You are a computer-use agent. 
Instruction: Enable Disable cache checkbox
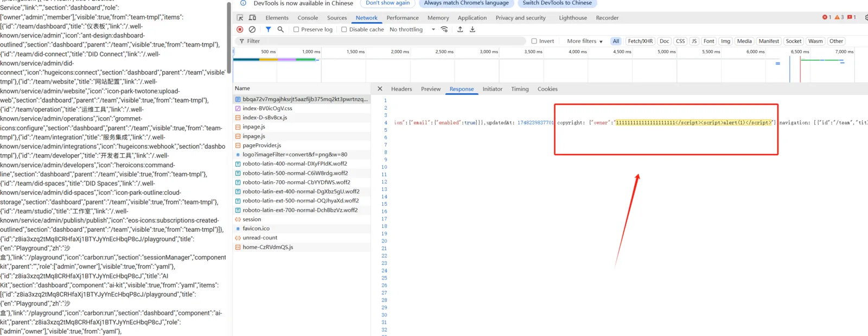pos(344,29)
